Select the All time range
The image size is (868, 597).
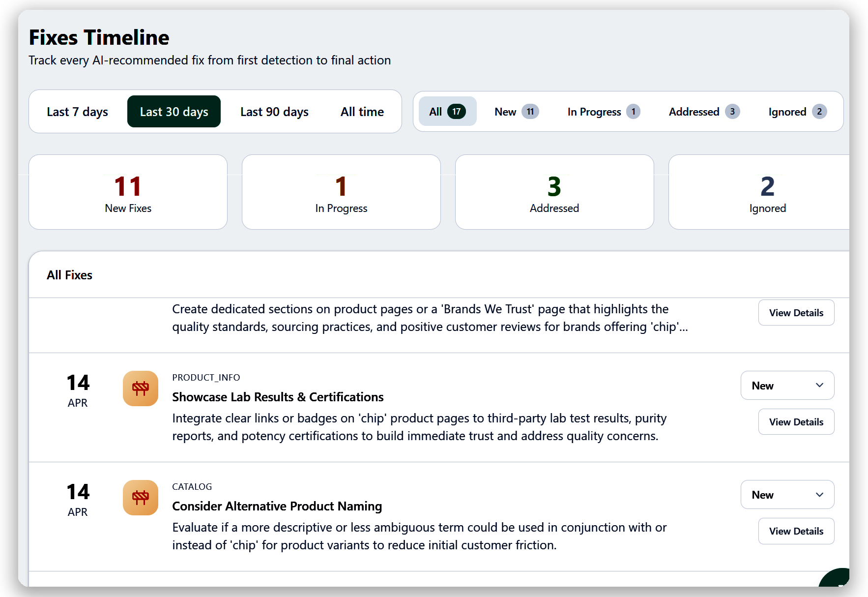pyautogui.click(x=362, y=112)
